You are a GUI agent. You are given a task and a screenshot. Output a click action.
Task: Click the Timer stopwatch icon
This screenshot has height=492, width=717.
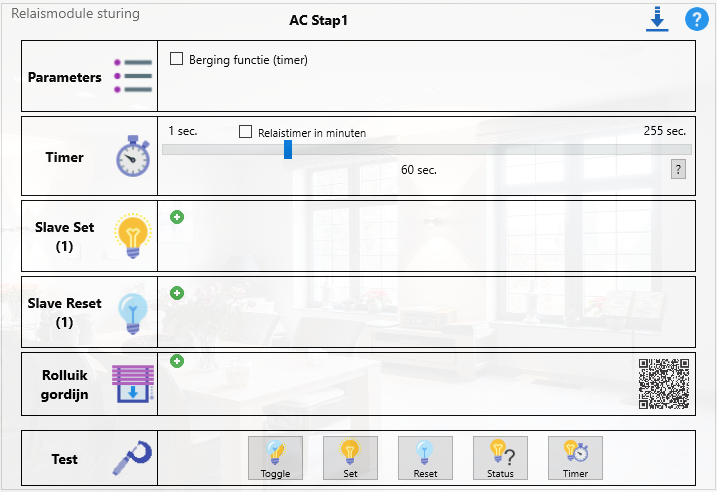tap(133, 156)
